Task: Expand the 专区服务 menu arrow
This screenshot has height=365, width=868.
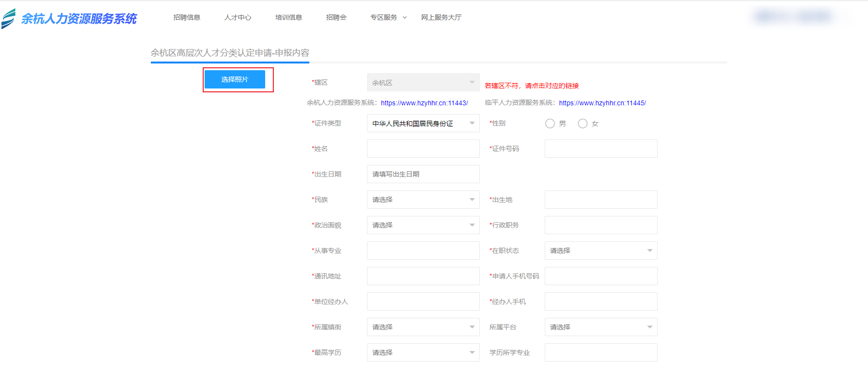Action: [404, 17]
